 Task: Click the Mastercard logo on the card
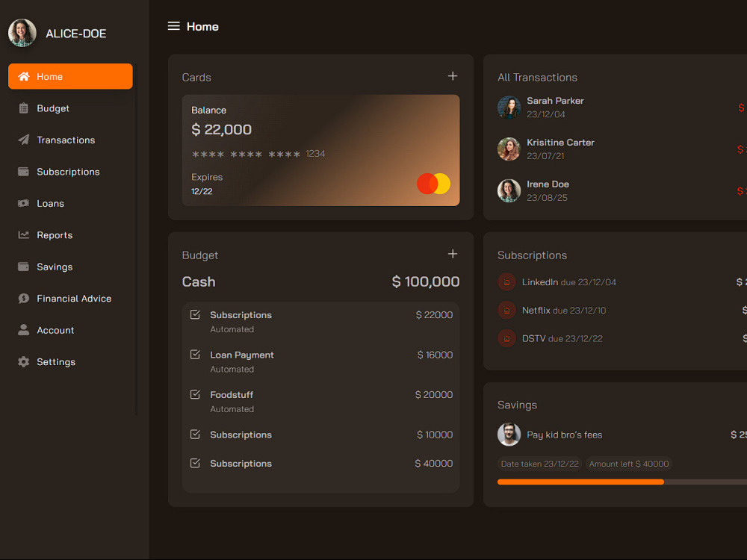[433, 184]
